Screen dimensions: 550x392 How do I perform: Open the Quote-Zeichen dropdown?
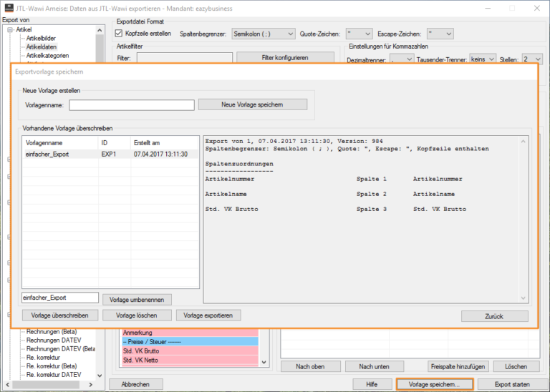tap(358, 34)
